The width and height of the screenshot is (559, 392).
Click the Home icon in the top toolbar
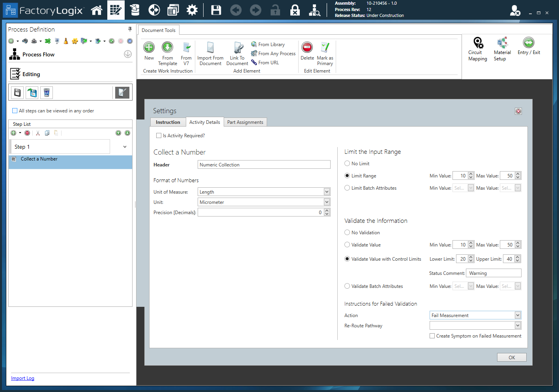click(96, 10)
